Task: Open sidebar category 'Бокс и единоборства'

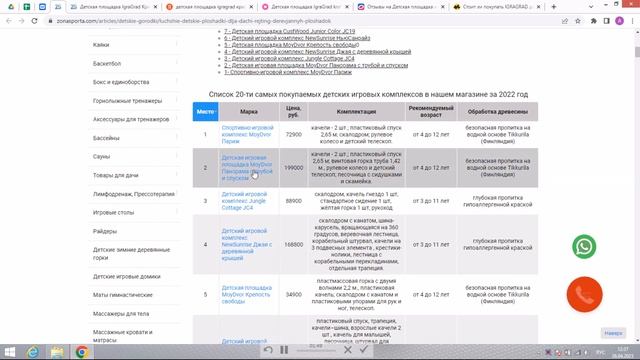Action: point(121,82)
